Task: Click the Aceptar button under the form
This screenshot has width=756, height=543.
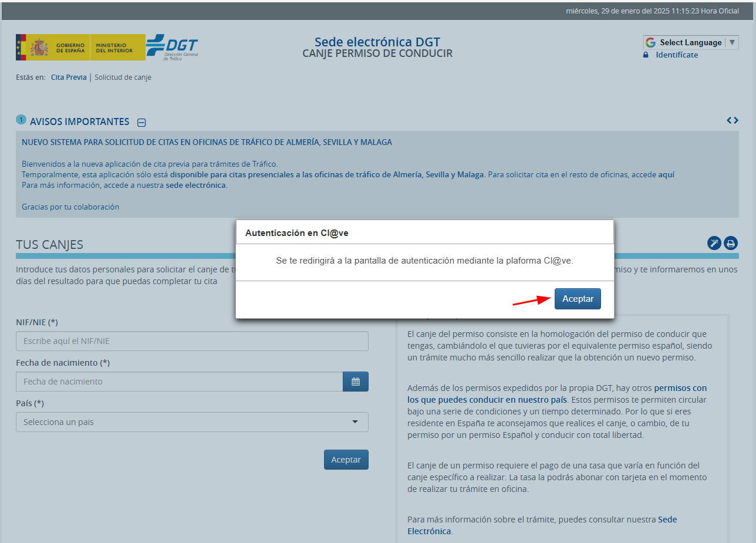Action: pyautogui.click(x=346, y=460)
